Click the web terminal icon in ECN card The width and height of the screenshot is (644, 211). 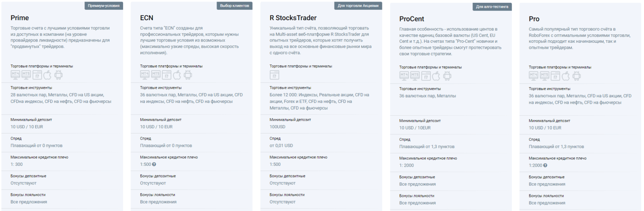(x=167, y=75)
